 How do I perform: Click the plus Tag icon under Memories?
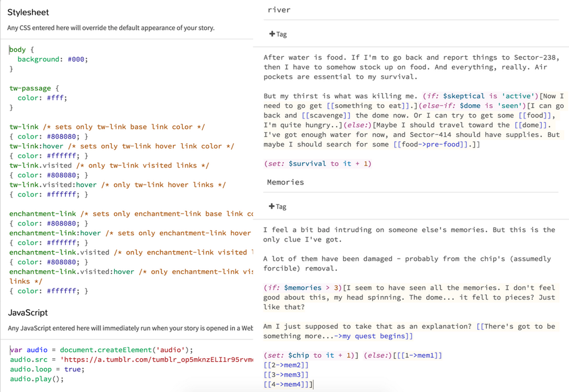click(x=278, y=207)
